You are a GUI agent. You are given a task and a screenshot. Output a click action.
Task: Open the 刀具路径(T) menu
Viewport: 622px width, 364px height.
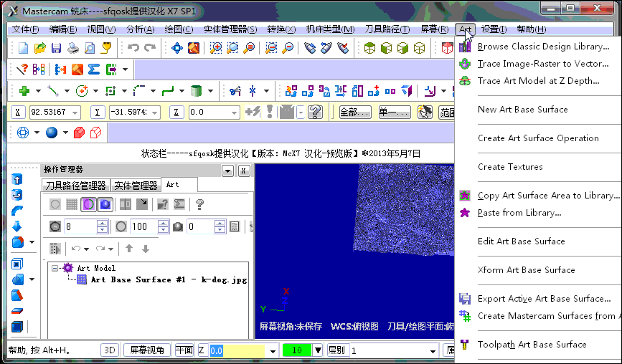[387, 29]
